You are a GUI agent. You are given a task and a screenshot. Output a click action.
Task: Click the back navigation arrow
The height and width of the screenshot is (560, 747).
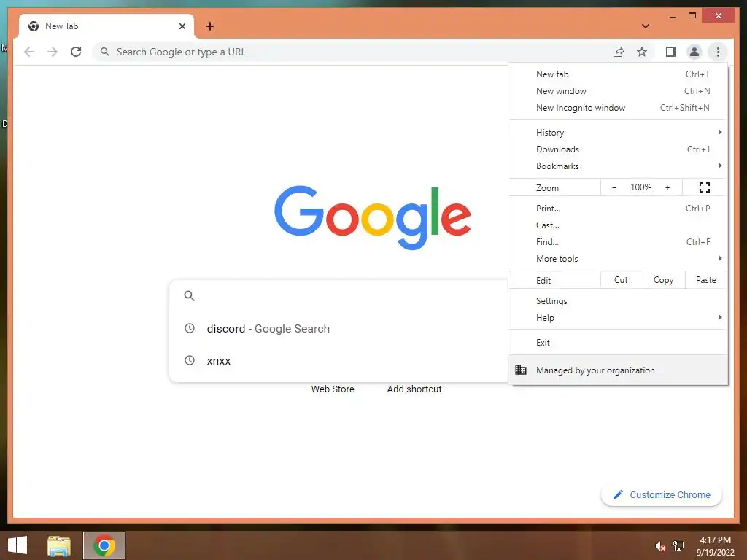(29, 52)
